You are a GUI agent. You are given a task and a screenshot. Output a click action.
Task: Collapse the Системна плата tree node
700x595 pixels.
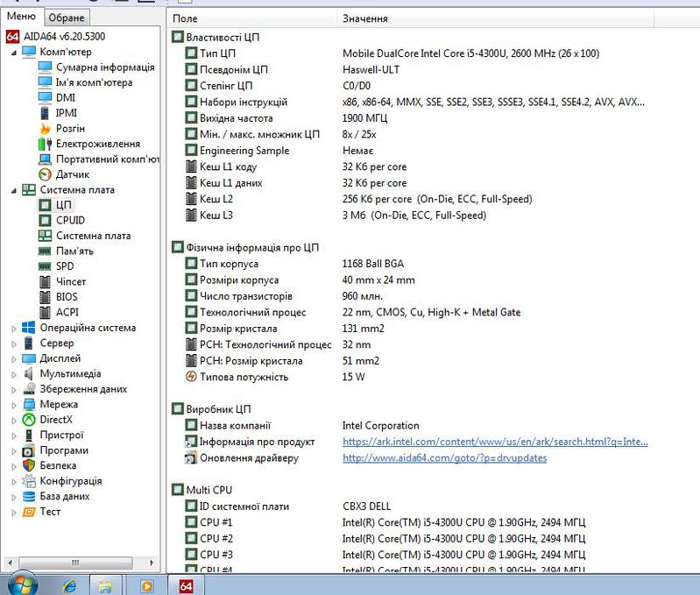(13, 189)
